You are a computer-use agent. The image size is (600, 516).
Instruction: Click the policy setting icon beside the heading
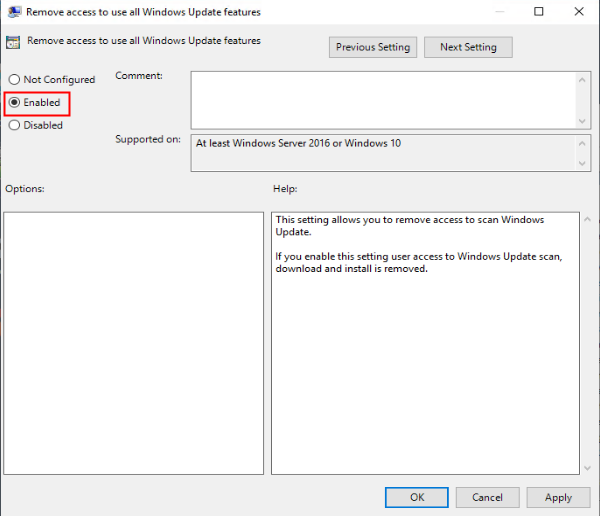[x=13, y=42]
